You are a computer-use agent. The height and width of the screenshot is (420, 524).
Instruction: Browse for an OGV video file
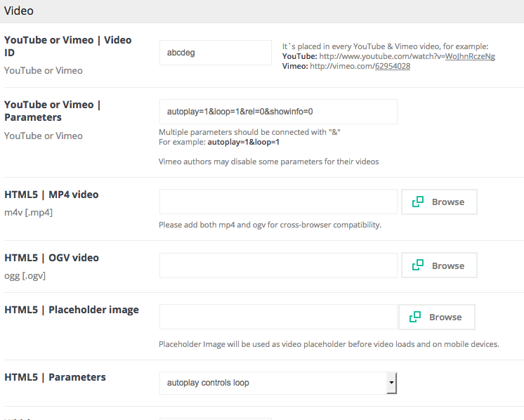point(439,265)
